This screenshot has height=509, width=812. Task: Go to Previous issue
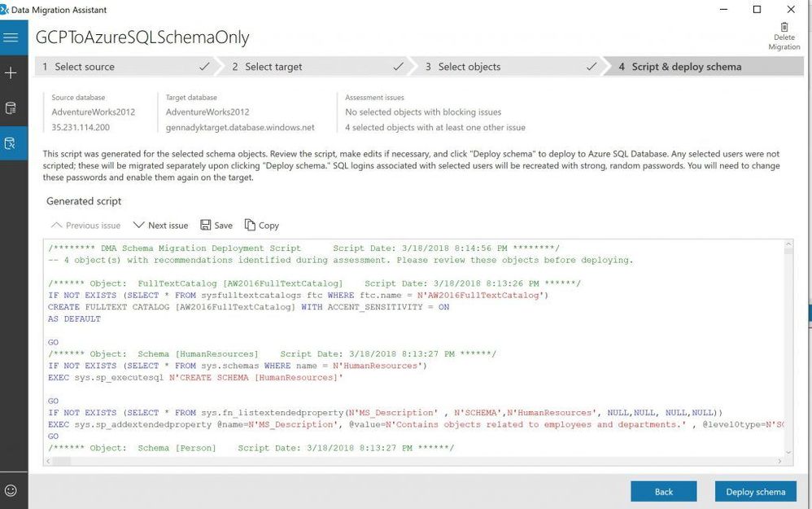[85, 226]
